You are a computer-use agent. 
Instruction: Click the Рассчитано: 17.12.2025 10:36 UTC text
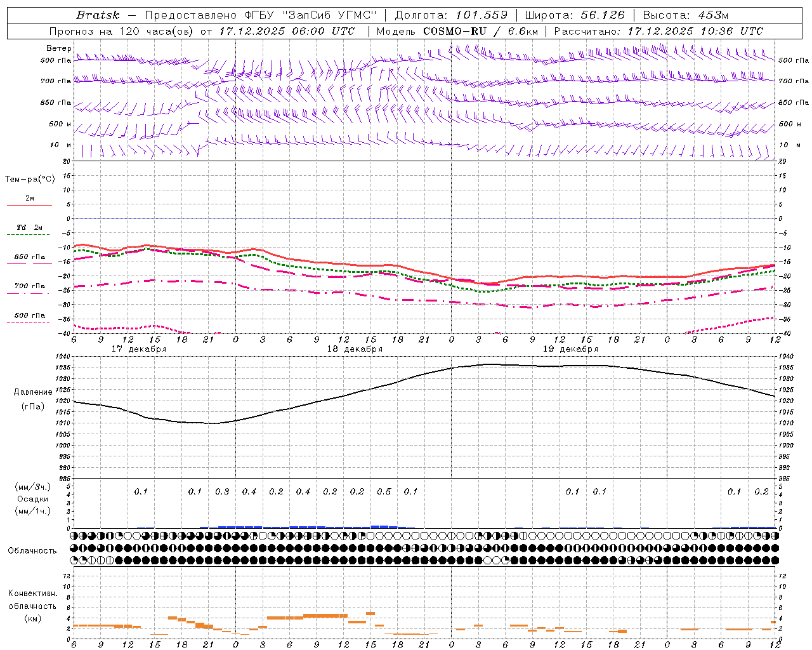click(658, 31)
